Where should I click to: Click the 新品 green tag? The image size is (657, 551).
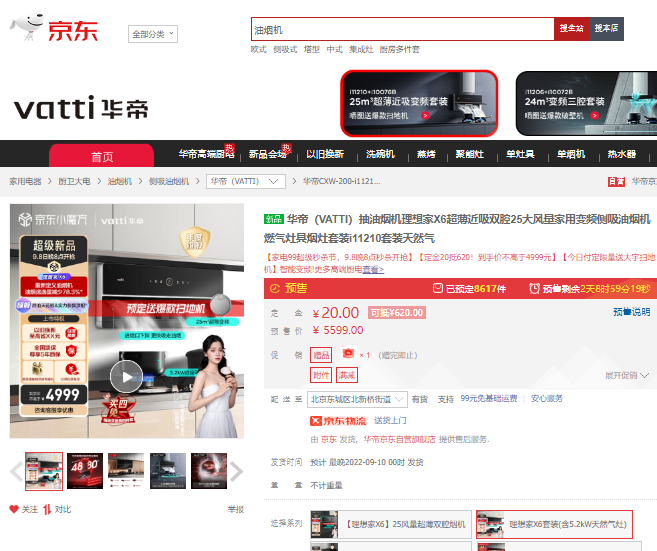coord(274,219)
